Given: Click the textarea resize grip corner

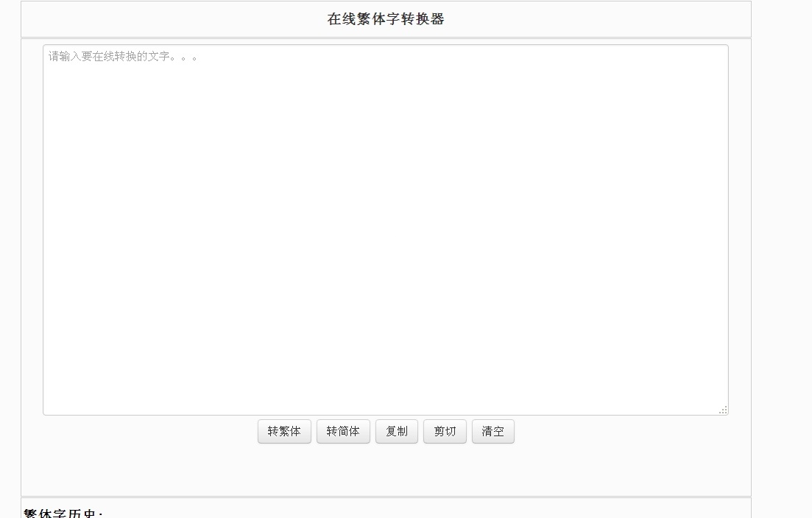Looking at the screenshot, I should tap(724, 409).
